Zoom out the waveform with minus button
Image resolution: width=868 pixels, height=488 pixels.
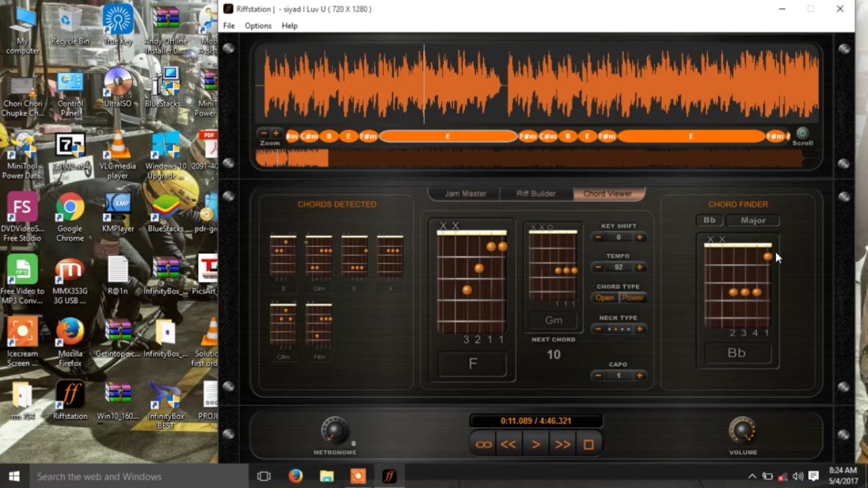click(264, 134)
